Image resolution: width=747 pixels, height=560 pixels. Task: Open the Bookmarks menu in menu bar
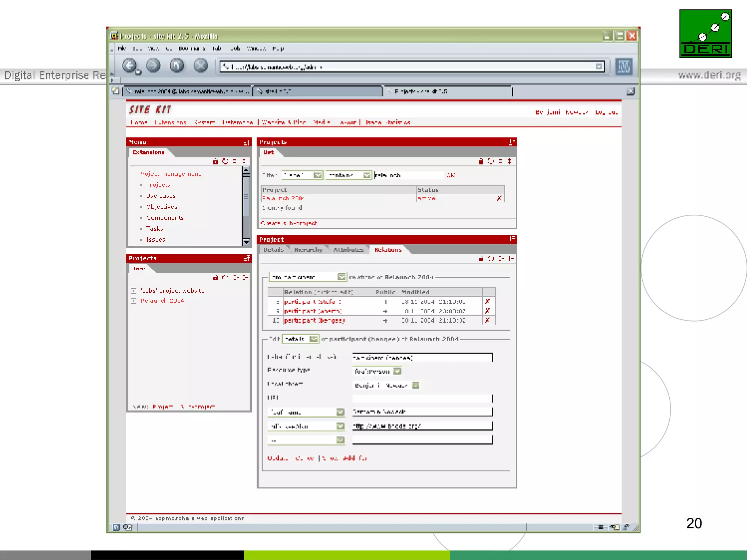(x=191, y=48)
